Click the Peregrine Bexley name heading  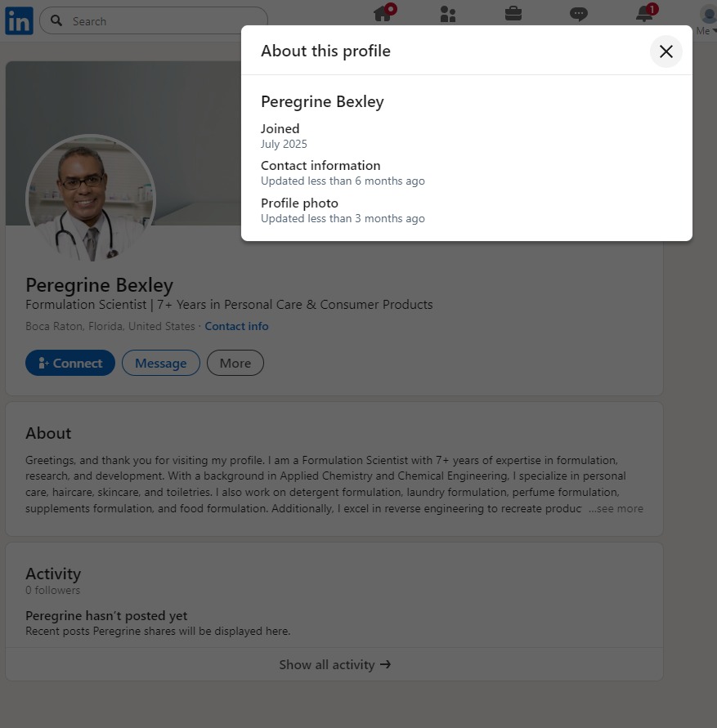[x=99, y=284]
